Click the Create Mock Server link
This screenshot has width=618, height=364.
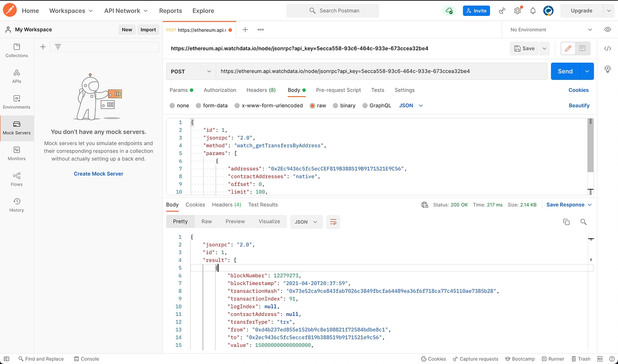pos(98,174)
